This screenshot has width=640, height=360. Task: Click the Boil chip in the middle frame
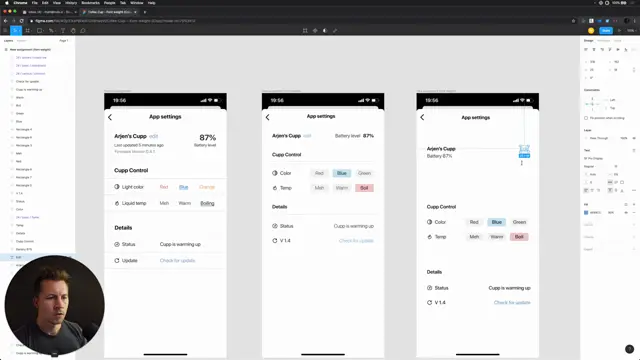pos(364,188)
